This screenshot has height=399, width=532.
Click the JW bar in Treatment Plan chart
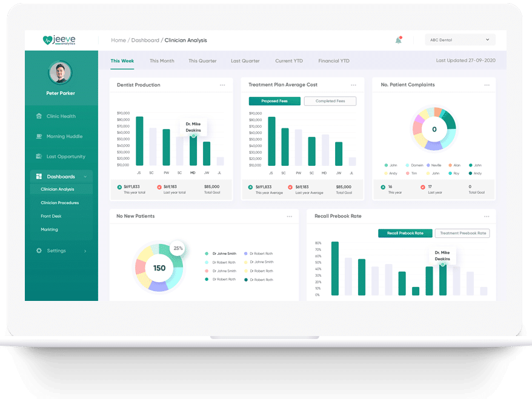click(339, 154)
